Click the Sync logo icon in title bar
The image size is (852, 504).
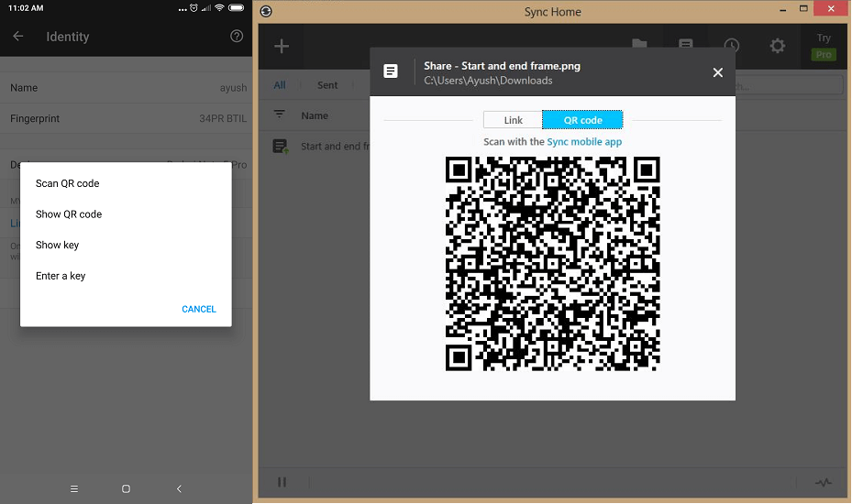coord(266,11)
